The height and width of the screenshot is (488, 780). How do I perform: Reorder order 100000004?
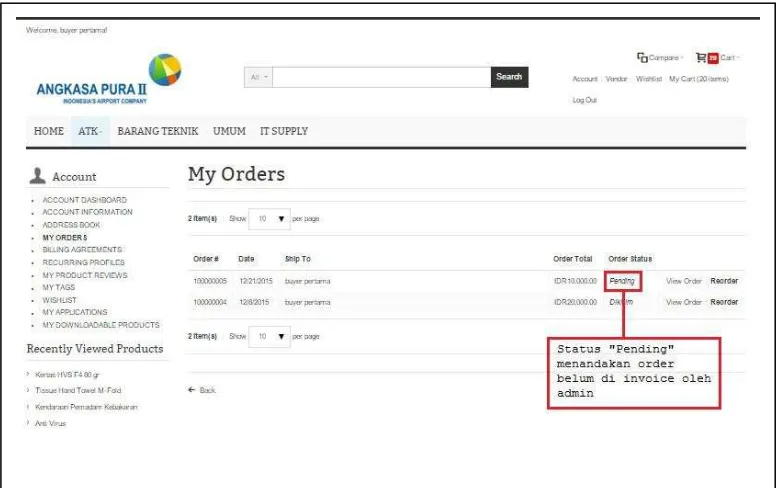(724, 302)
